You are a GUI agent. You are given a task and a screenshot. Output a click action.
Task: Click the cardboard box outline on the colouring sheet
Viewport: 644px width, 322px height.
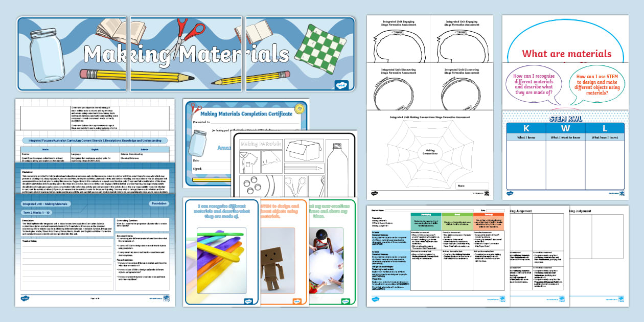point(304,150)
